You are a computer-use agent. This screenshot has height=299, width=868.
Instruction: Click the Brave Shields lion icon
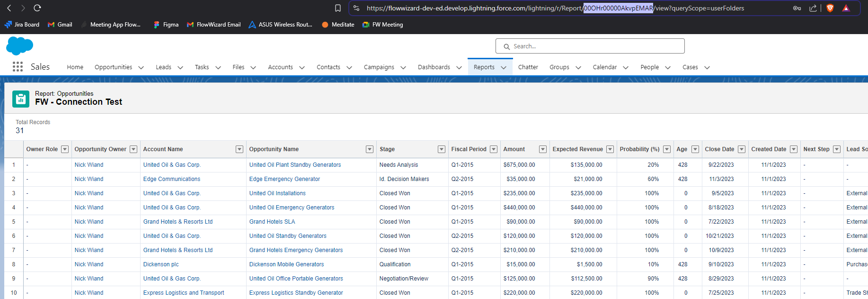tap(830, 8)
